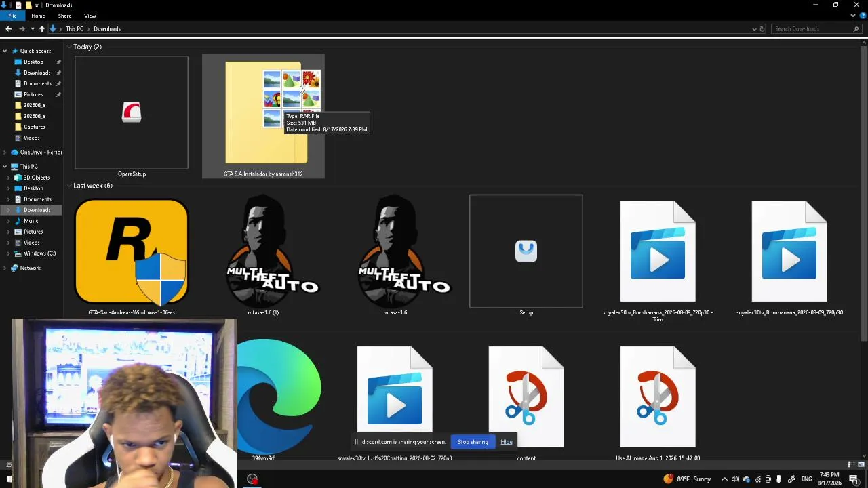The height and width of the screenshot is (488, 868).
Task: Open the taskbar clock and date
Action: pyautogui.click(x=829, y=479)
